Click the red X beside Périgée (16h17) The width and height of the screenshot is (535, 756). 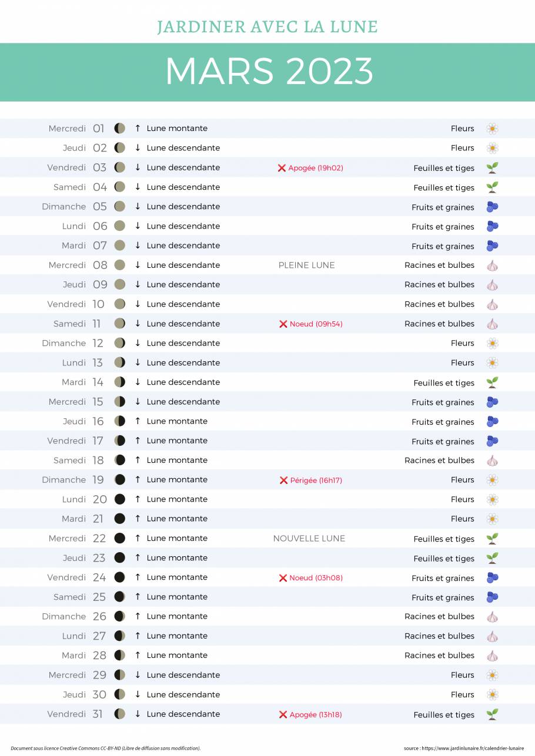pos(283,480)
